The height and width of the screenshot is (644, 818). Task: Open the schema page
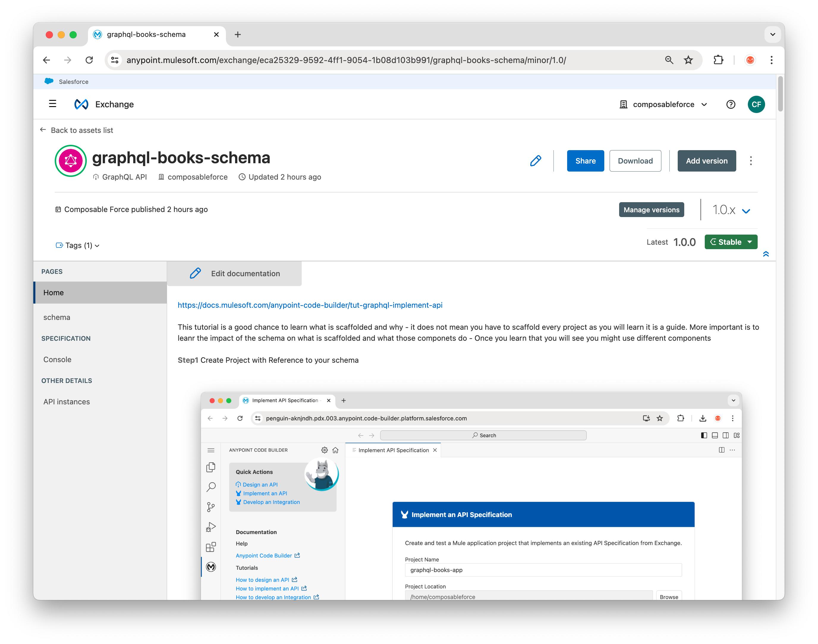[56, 317]
